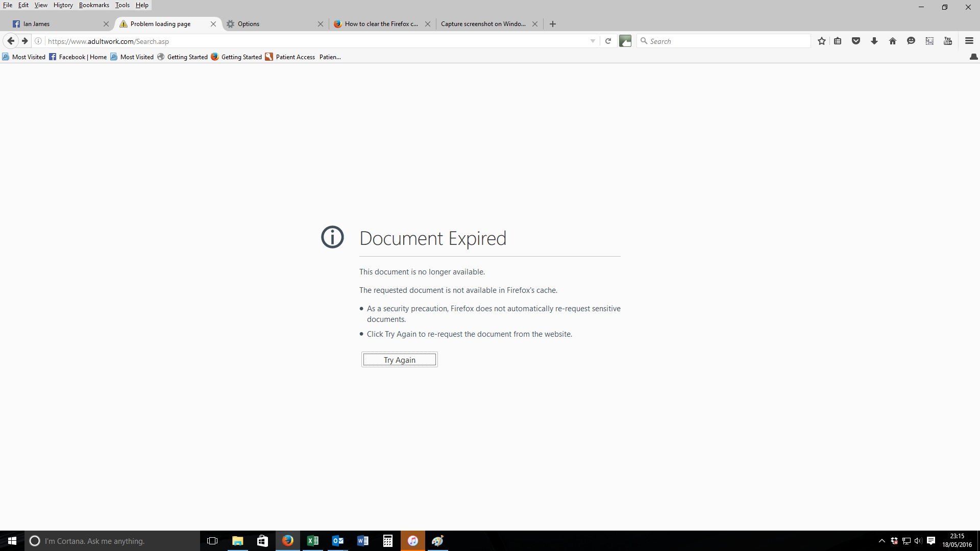Expand the URL bar history dropdown
Screen dimensions: 980x551
(593, 41)
